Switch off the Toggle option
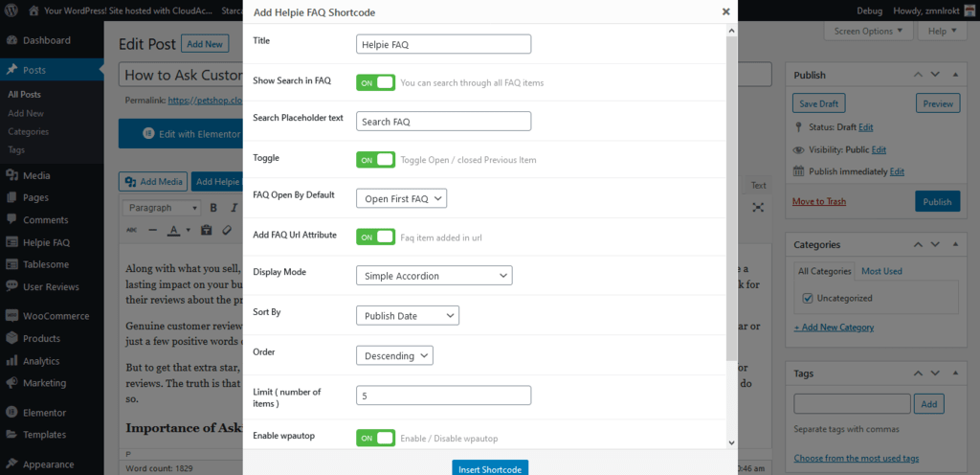 click(375, 160)
